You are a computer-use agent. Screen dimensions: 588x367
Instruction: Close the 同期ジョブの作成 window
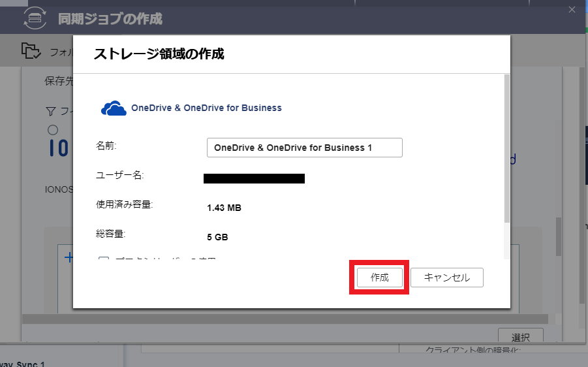572,10
